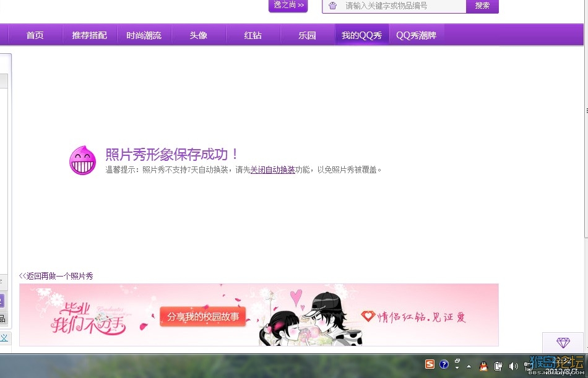Open the 乐园 tab
This screenshot has width=588, height=378.
[307, 35]
